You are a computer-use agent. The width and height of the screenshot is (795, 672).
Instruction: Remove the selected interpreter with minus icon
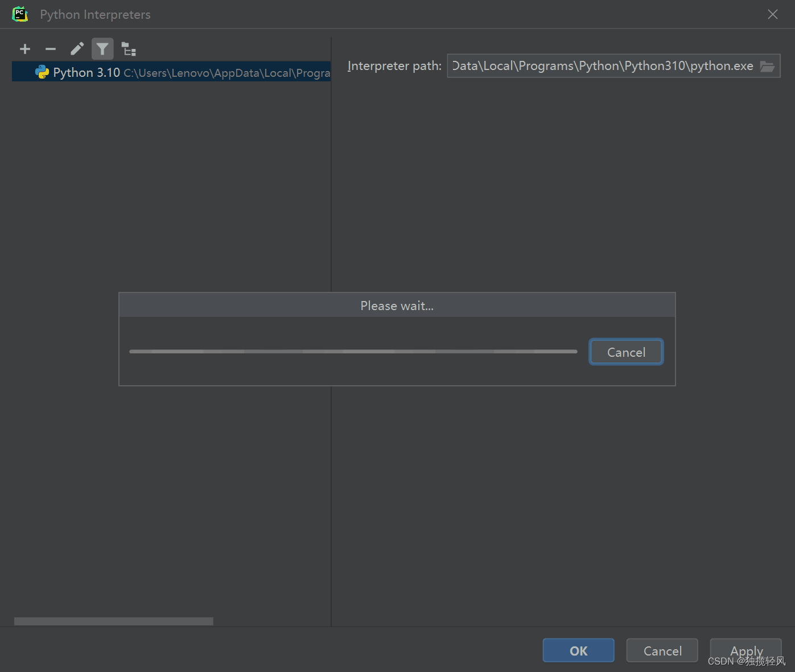[x=51, y=49]
